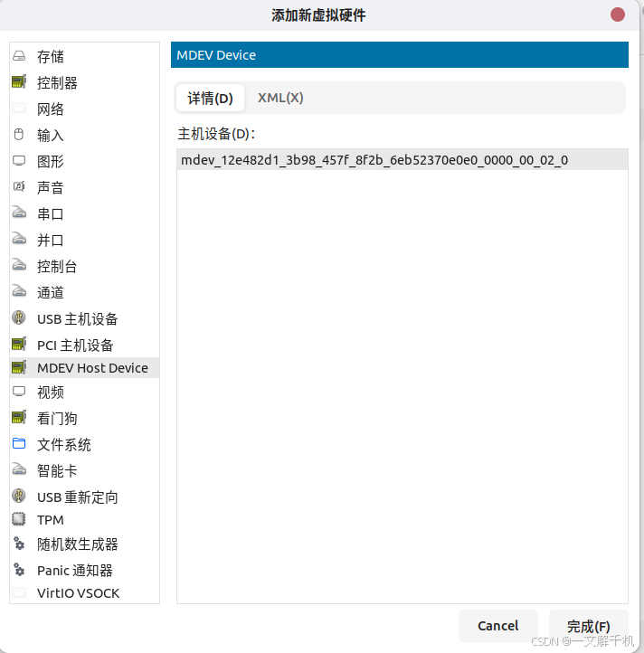Select MDEV Host Device entry
This screenshot has width=644, height=653.
pos(84,368)
